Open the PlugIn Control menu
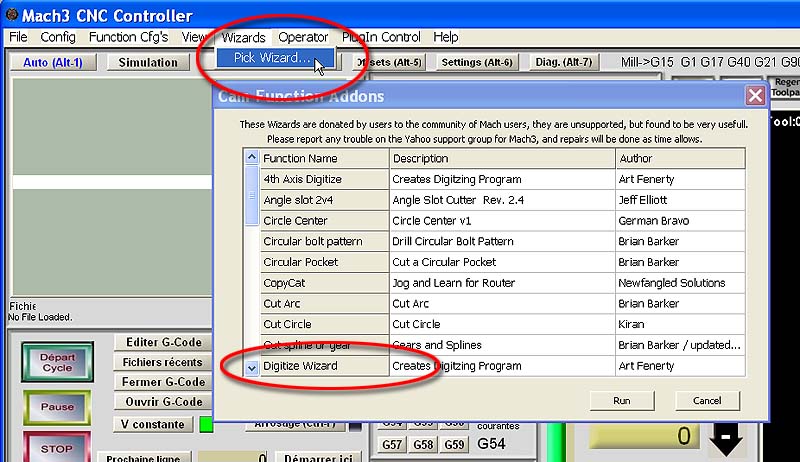Viewport: 800px width, 462px height. coord(381,37)
